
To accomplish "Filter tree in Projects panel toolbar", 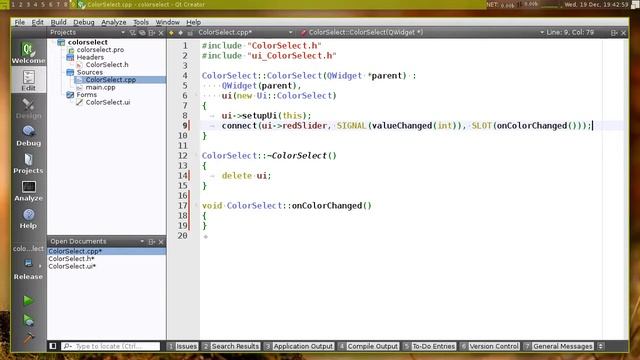I will (x=132, y=33).
